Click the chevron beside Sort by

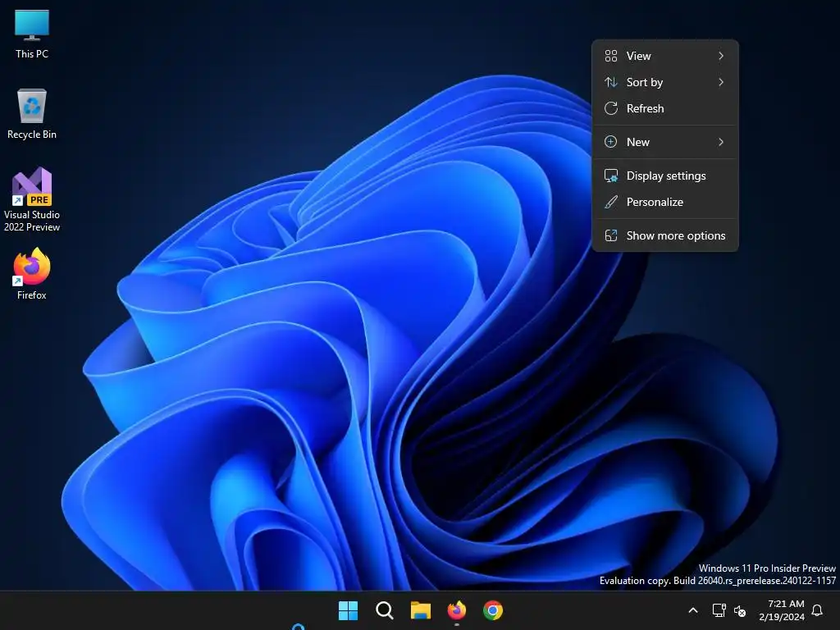pos(721,82)
